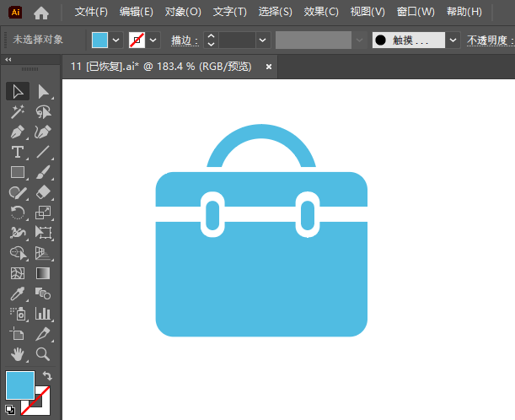Open the 选择(S) menu

click(x=276, y=12)
